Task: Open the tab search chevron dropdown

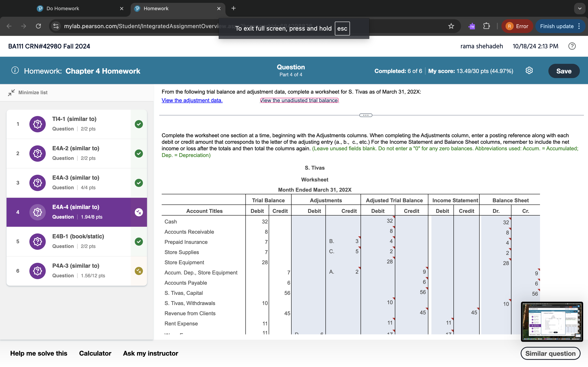Action: coord(580,9)
